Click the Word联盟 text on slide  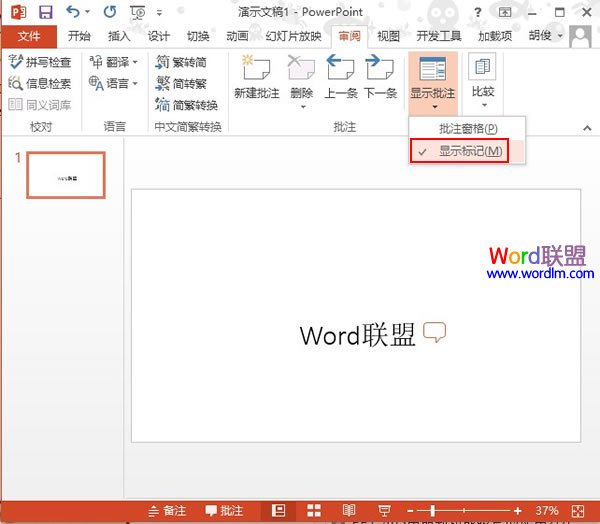357,335
